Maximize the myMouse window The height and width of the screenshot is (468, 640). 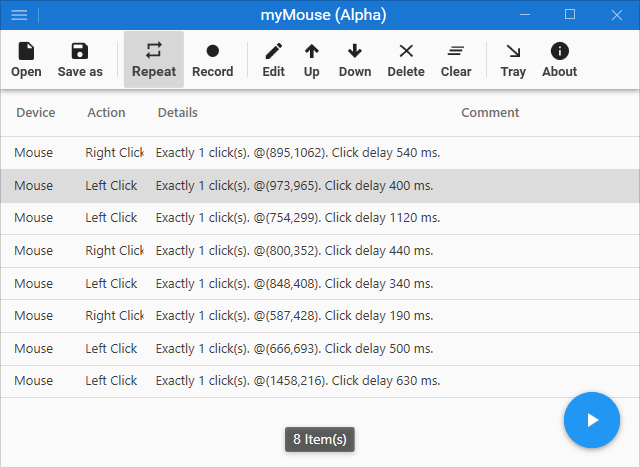[570, 15]
